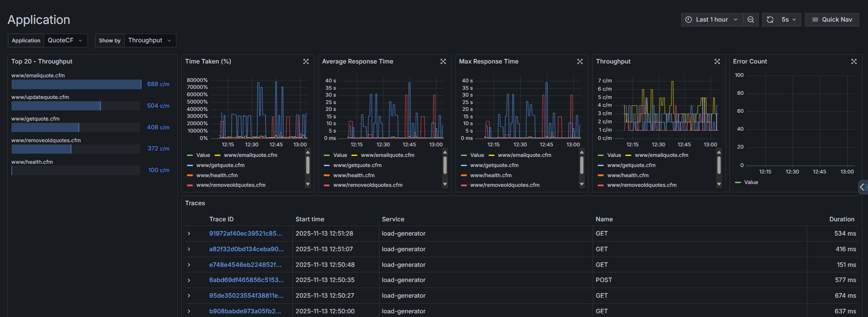Toggle www/getquote.cfm series in Time Taken legend
Viewport: 868px width, 317px height.
coord(220,165)
